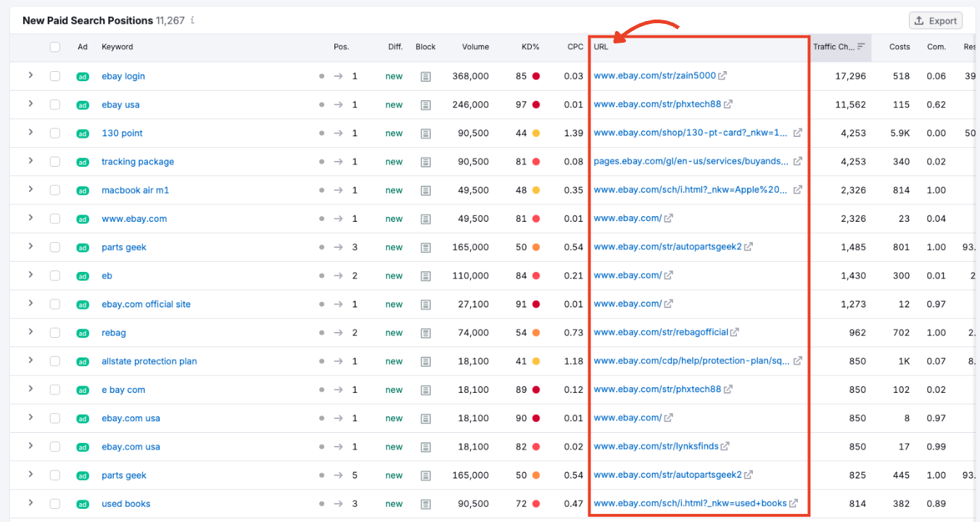Expand the "allstate protection plan" row
The width and height of the screenshot is (980, 522).
tap(30, 360)
